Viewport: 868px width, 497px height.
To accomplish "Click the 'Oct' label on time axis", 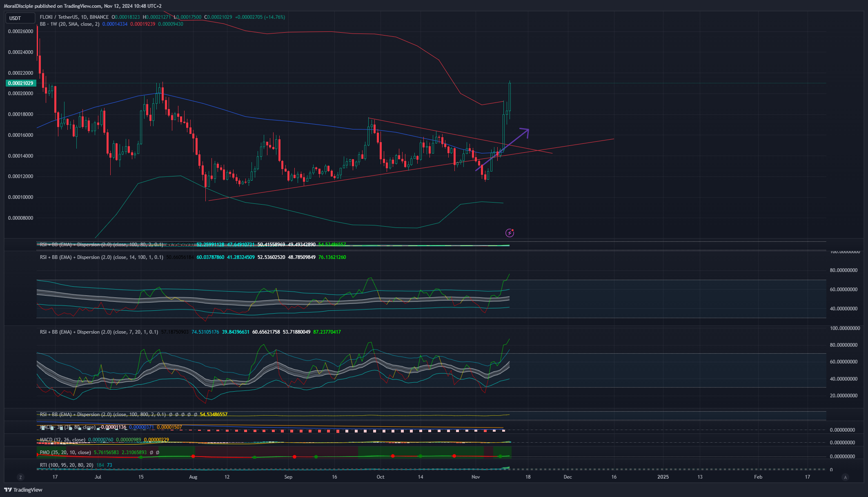I will coord(381,477).
